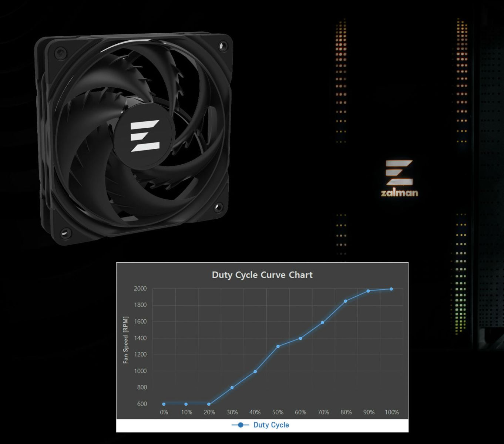Select the 20% data point on curve
Viewport: 504px width, 444px height.
click(209, 404)
